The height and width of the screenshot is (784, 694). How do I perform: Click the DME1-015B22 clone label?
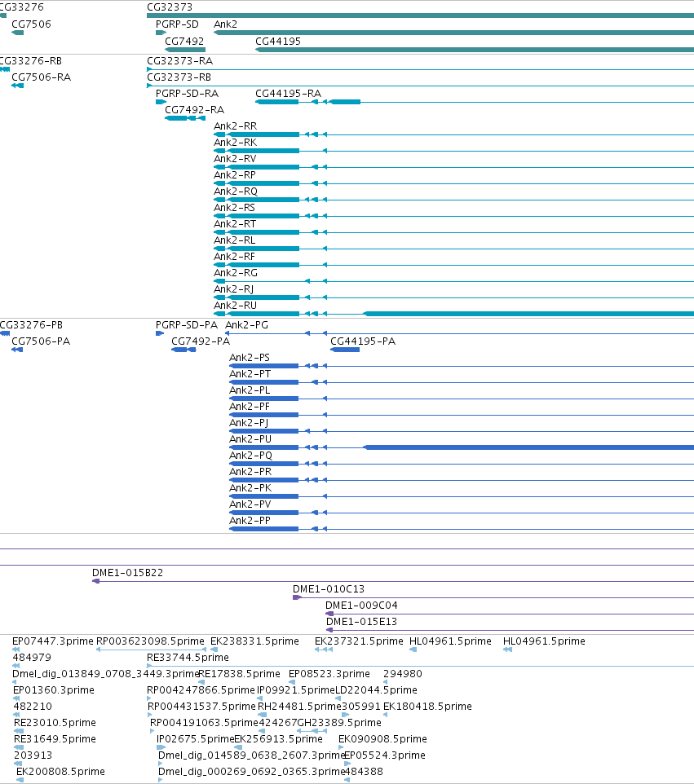127,573
